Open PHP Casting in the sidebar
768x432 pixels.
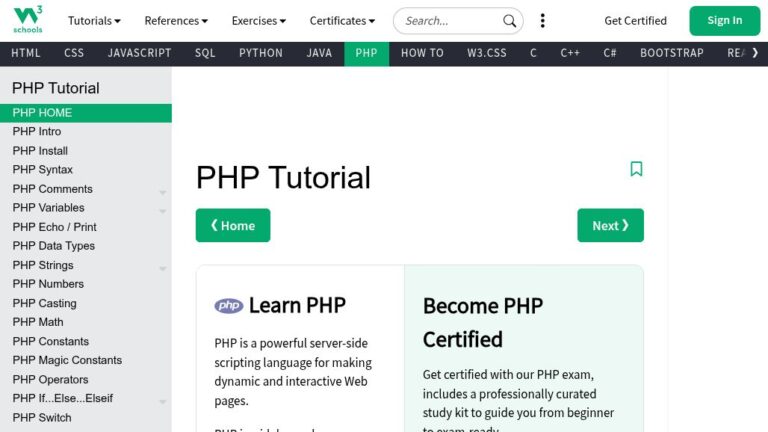point(86,304)
